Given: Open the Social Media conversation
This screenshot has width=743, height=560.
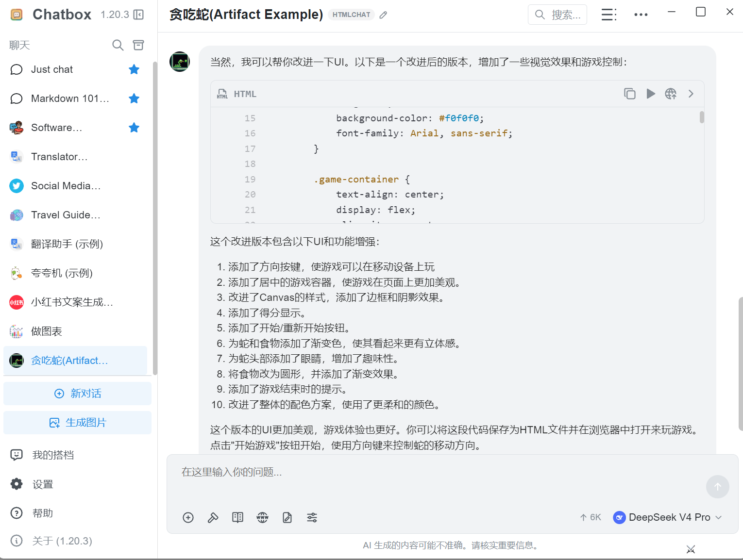Looking at the screenshot, I should click(x=75, y=186).
